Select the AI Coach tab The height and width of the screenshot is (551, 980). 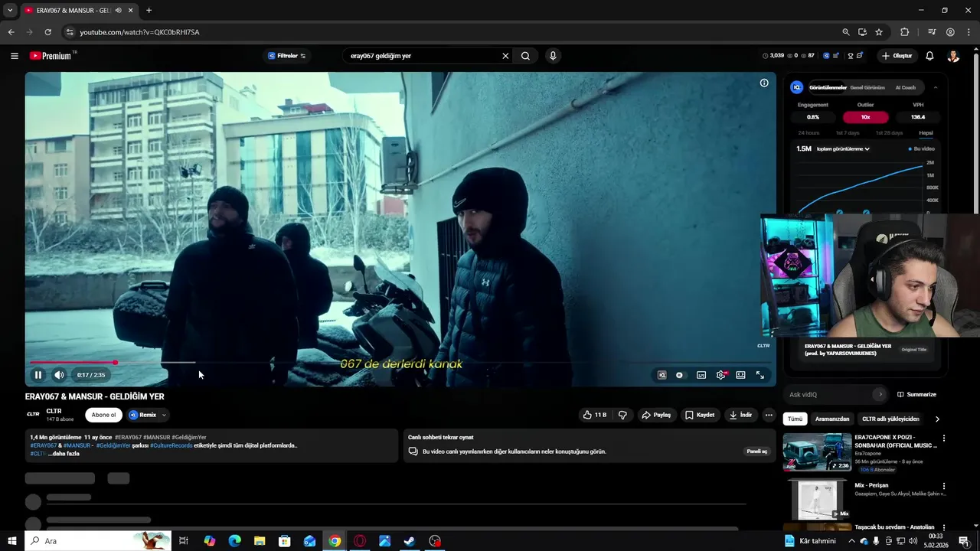905,87
